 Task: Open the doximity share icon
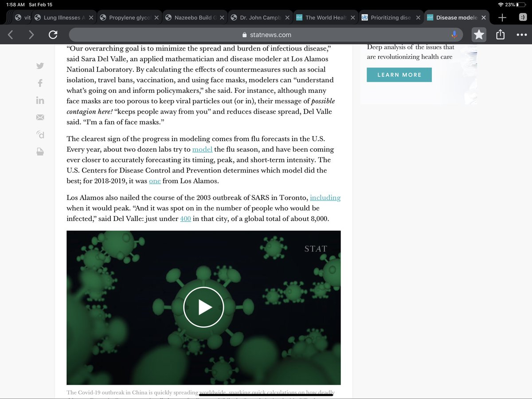coord(40,134)
